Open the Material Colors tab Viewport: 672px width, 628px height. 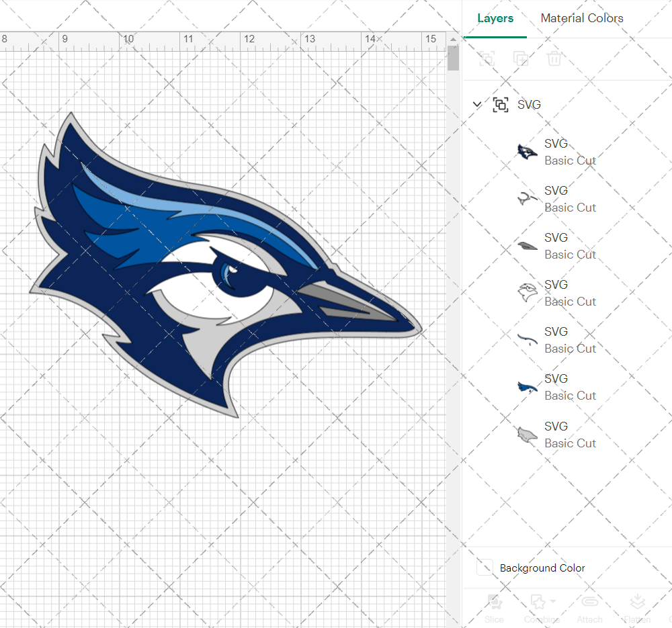(x=581, y=18)
